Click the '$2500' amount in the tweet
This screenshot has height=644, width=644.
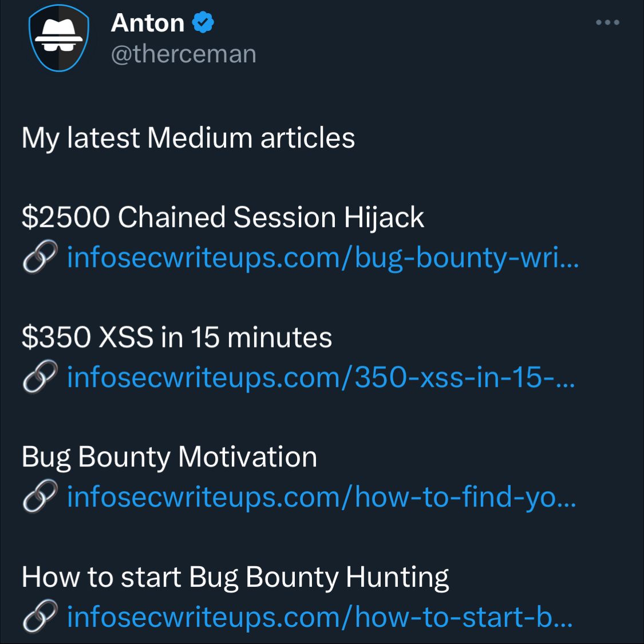click(66, 217)
